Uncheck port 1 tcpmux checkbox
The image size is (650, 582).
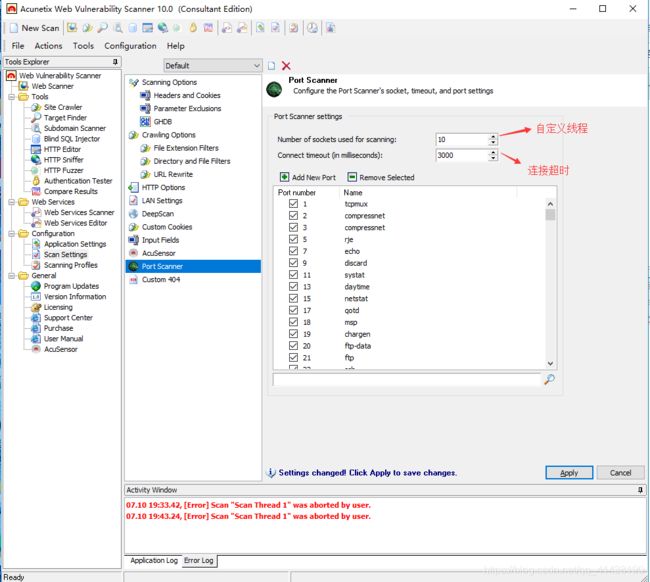coord(293,204)
